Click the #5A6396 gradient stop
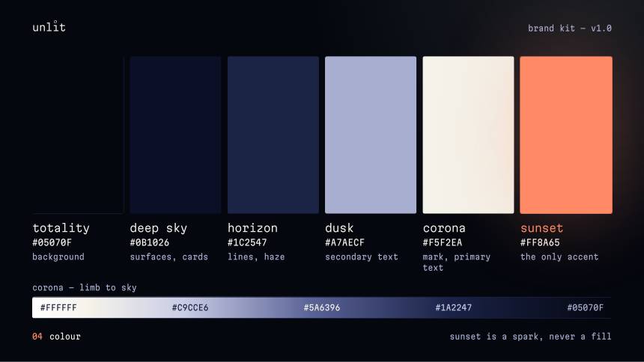Viewport: 644px width, 362px height. pos(321,308)
